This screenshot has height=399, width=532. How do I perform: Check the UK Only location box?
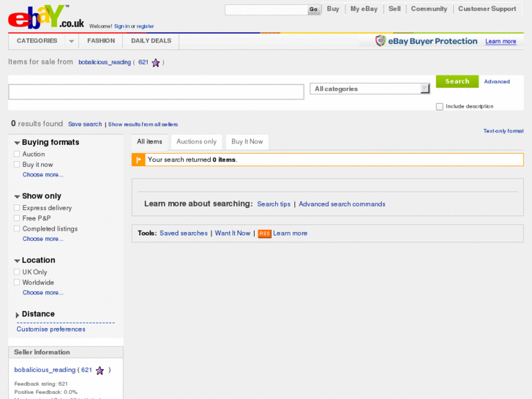click(17, 272)
